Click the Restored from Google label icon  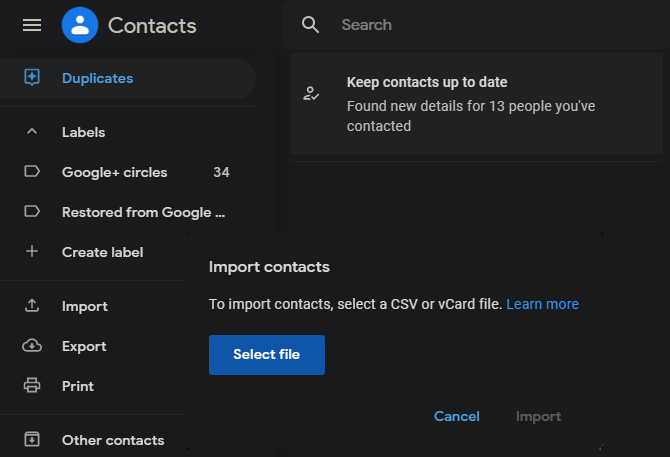click(32, 211)
